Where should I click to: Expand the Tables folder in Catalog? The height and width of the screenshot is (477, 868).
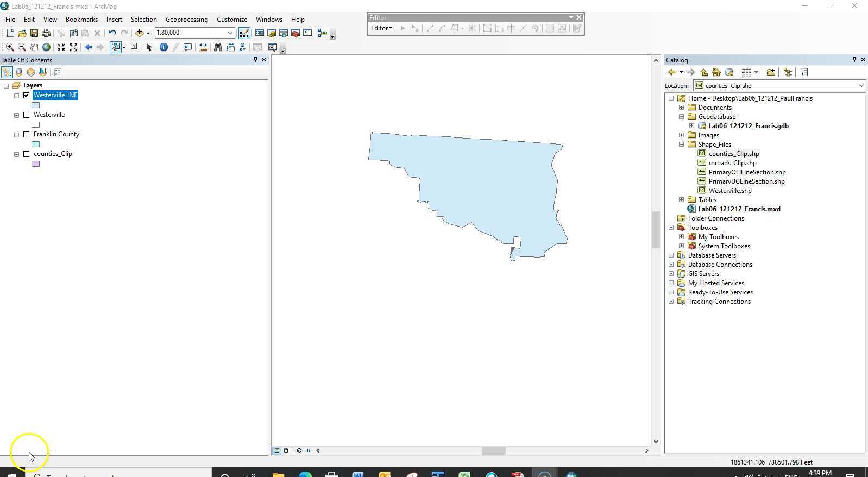click(x=681, y=200)
